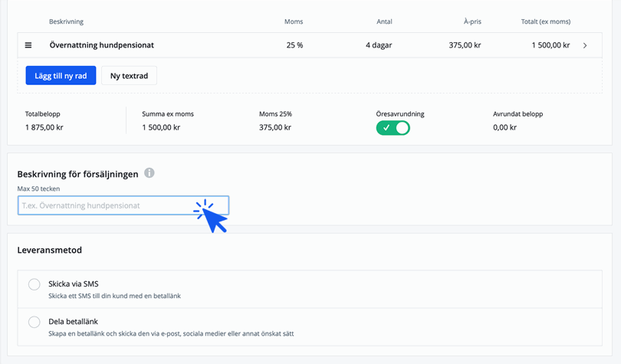The width and height of the screenshot is (621, 364).
Task: Click the Totalt (ex moms) column header
Action: pos(546,21)
